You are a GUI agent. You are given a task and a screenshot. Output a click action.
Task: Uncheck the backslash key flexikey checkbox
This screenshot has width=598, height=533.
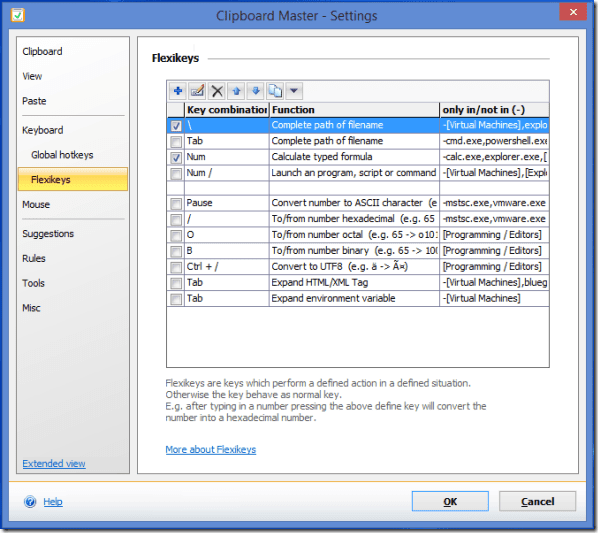(x=176, y=125)
